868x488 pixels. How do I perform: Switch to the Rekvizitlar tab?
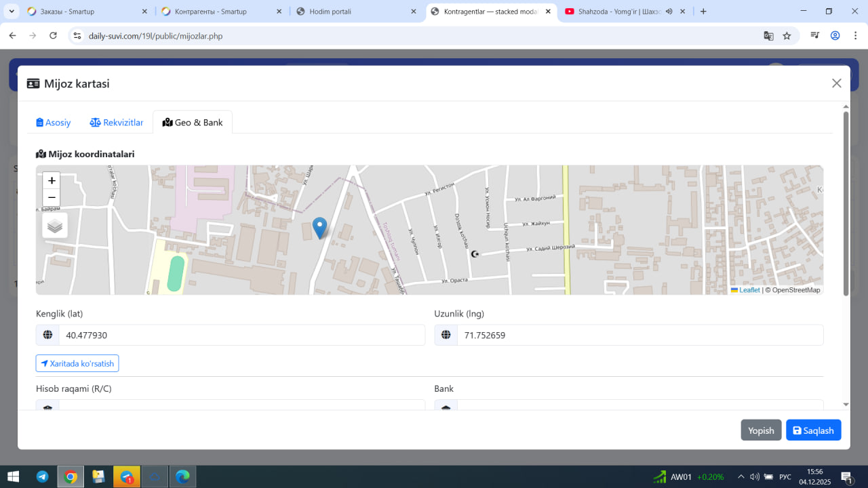click(x=117, y=123)
